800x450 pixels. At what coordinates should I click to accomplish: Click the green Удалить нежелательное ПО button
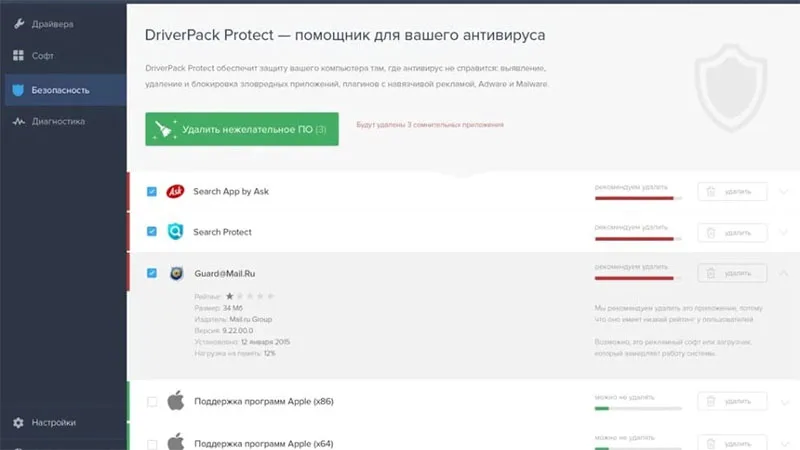point(242,129)
